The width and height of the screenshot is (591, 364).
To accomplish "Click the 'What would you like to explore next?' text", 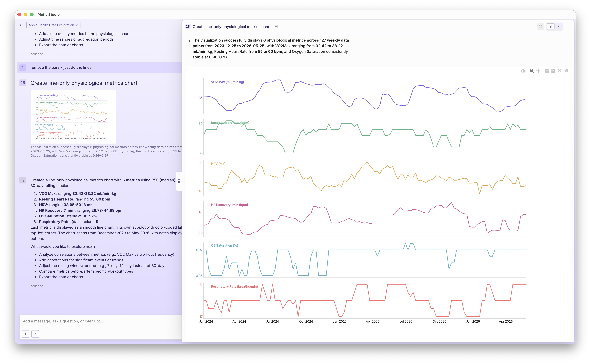I will coord(63,246).
